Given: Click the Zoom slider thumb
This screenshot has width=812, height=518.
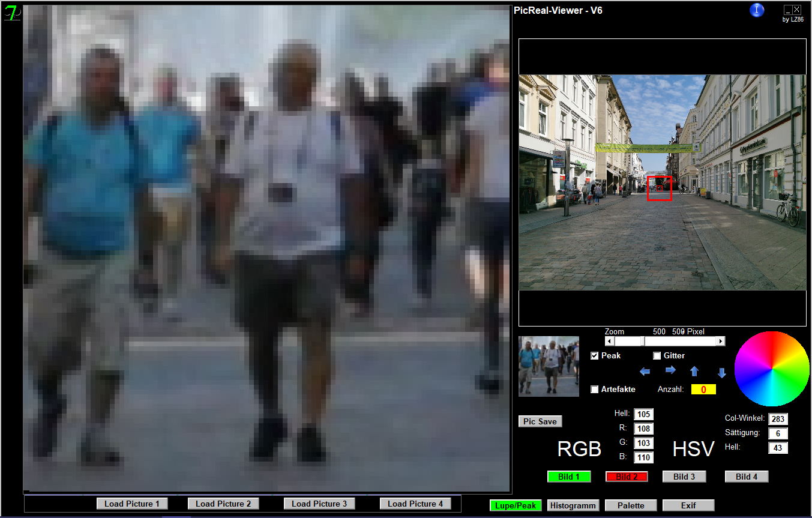Looking at the screenshot, I should 643,341.
